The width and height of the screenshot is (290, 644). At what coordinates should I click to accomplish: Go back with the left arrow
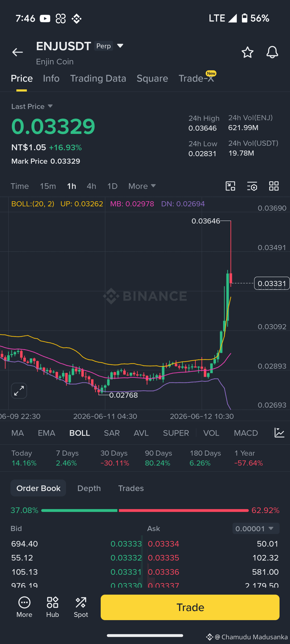tap(17, 52)
